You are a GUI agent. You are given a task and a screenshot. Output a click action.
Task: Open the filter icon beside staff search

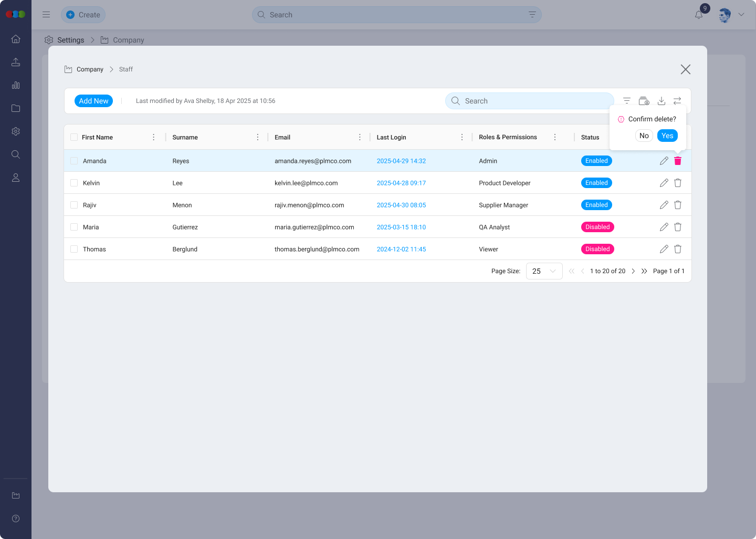[x=627, y=101]
